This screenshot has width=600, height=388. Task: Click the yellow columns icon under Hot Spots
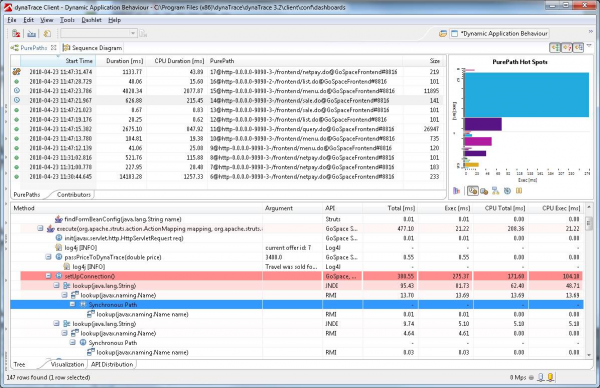(x=519, y=191)
